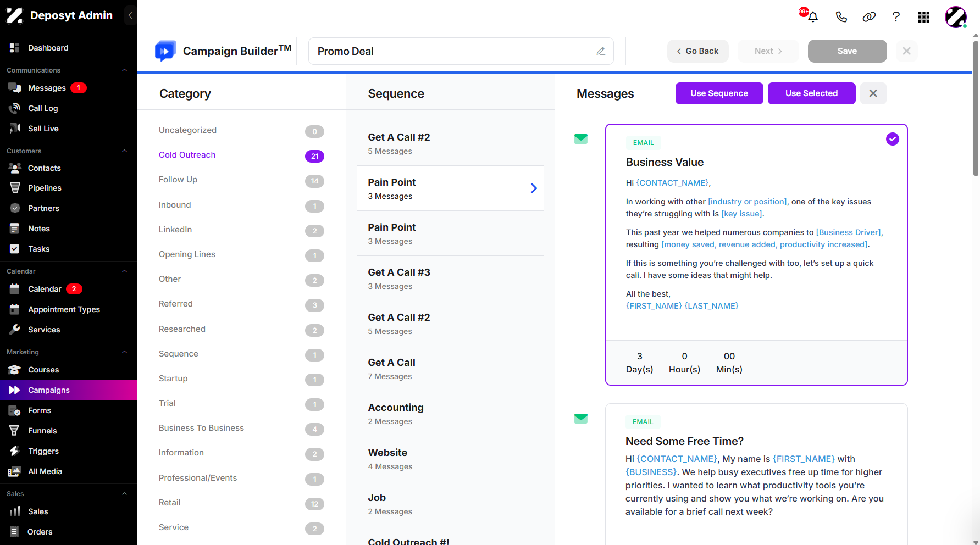
Task: Open the user profile avatar
Action: (x=956, y=17)
